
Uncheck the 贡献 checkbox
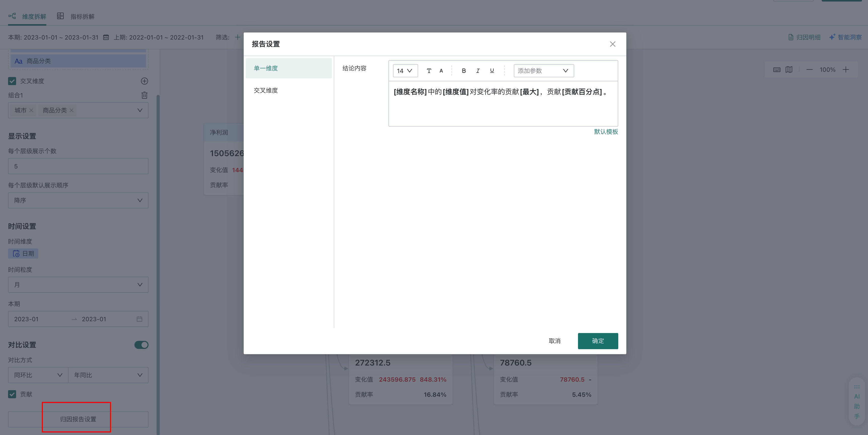click(12, 394)
